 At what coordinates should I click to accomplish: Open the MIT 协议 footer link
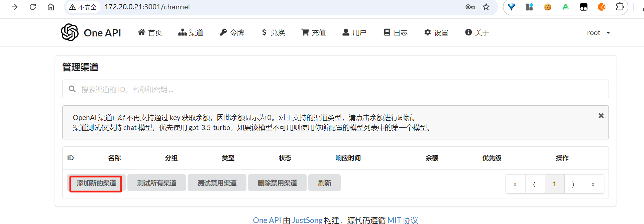pos(403,220)
